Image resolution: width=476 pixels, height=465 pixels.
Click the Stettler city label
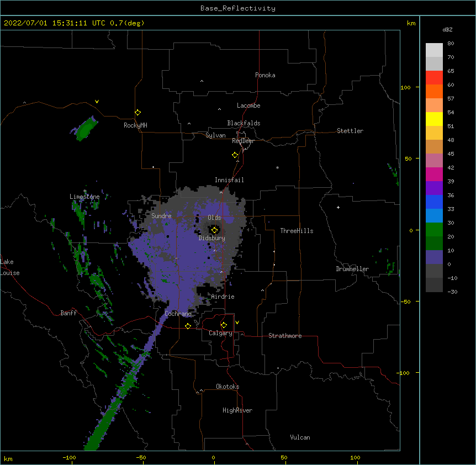(x=350, y=131)
